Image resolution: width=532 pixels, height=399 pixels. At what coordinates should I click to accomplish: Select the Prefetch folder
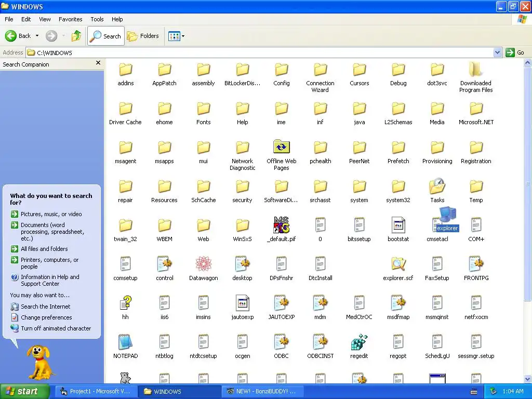click(x=398, y=147)
